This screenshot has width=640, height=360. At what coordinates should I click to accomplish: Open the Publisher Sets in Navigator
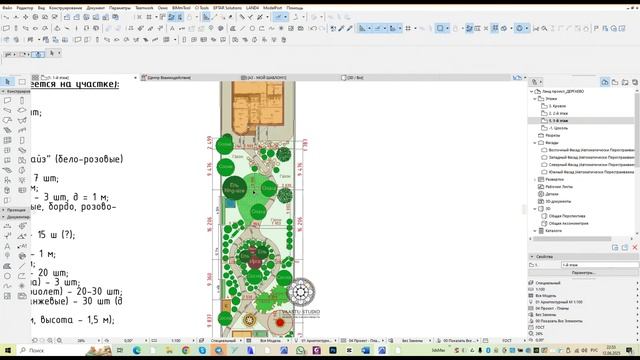[635, 82]
